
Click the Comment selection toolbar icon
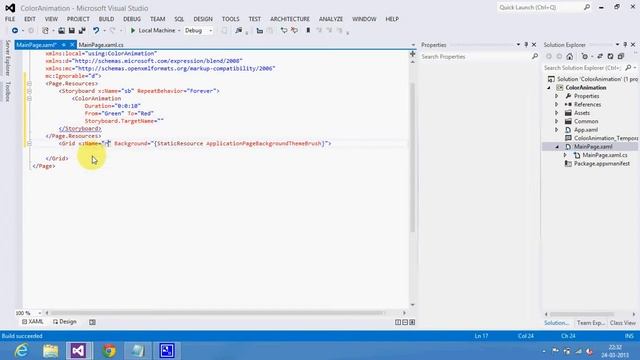point(284,31)
